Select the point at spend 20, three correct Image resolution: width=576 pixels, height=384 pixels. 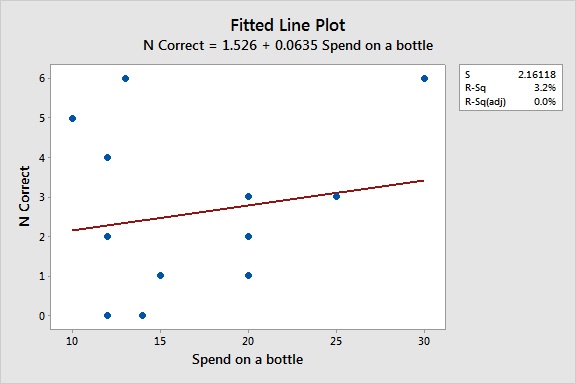[248, 197]
